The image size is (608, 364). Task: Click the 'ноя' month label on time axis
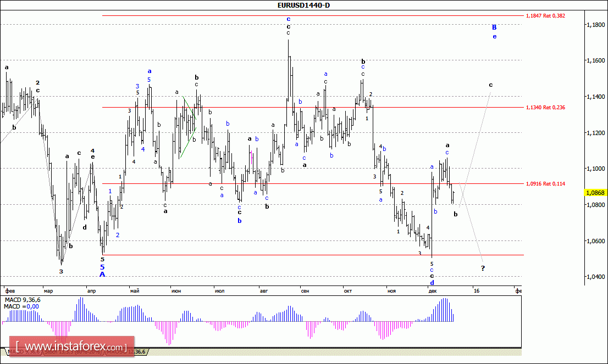[x=391, y=291]
